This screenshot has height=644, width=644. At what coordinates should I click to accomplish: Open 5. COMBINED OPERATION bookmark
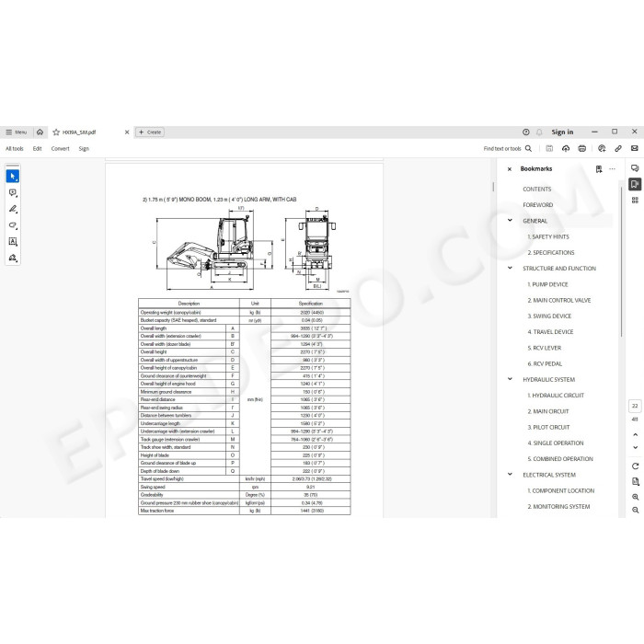point(560,459)
